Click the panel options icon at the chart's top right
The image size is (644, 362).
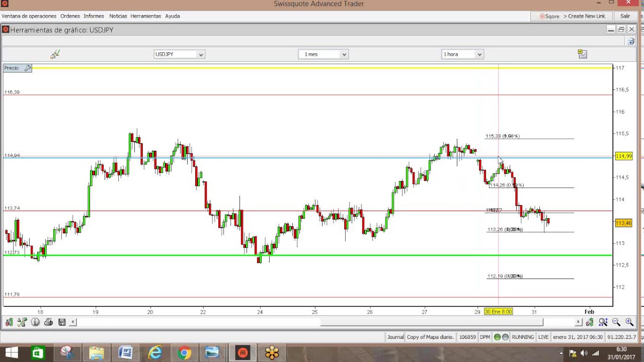pyautogui.click(x=631, y=42)
